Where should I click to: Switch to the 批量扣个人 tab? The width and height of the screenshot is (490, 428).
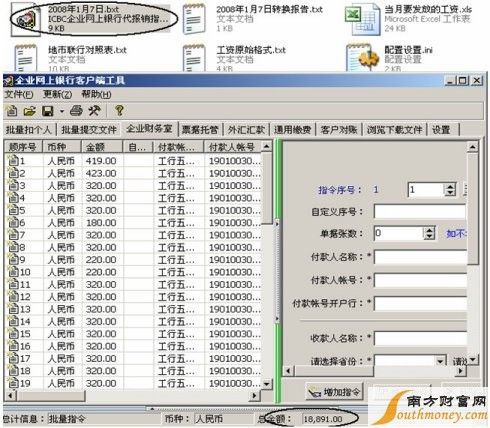point(29,130)
